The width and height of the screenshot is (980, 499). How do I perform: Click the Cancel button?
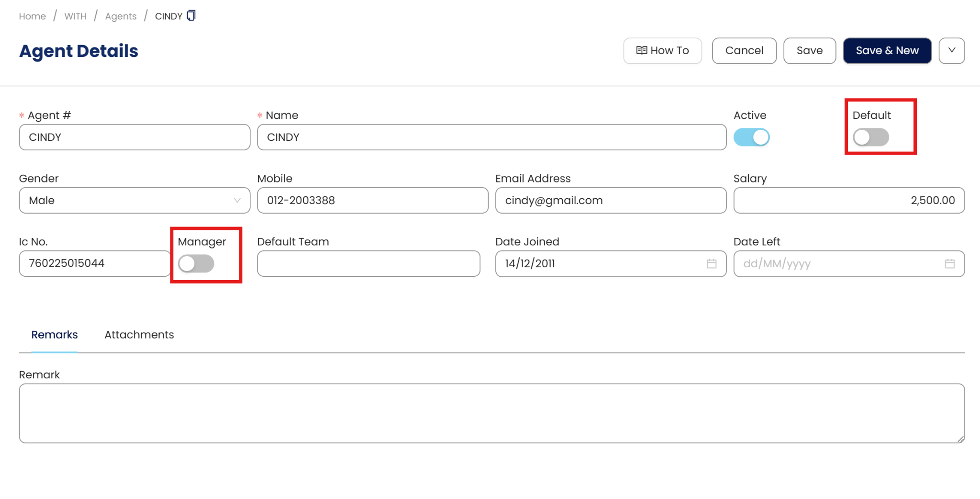pos(744,50)
